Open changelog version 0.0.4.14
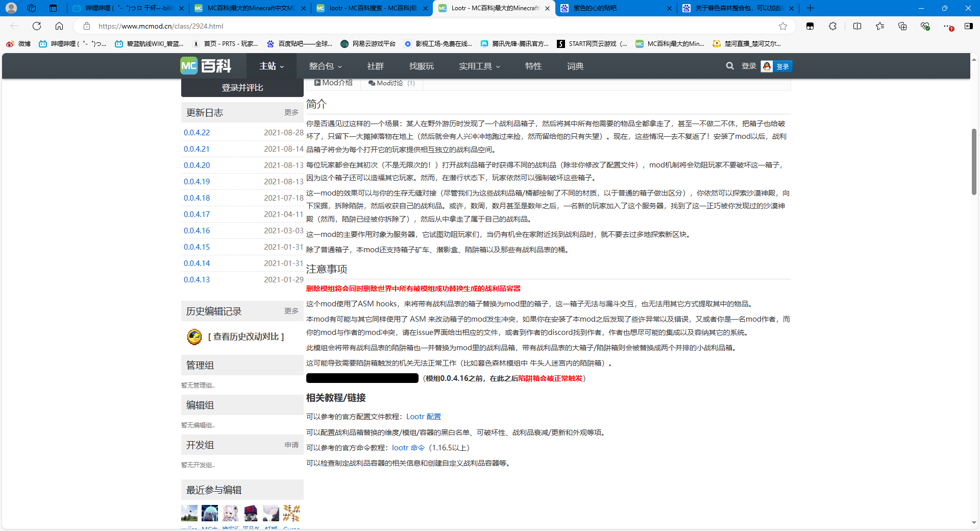The image size is (980, 531). point(197,263)
